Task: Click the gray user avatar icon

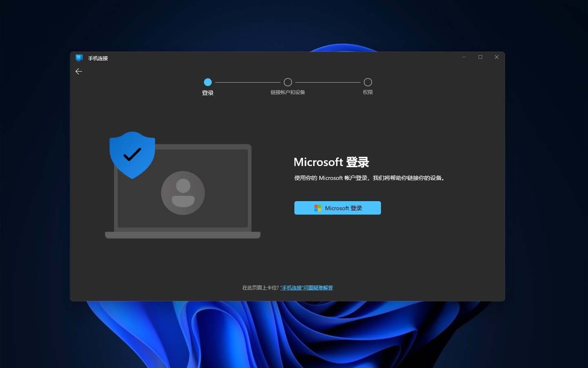Action: click(183, 193)
